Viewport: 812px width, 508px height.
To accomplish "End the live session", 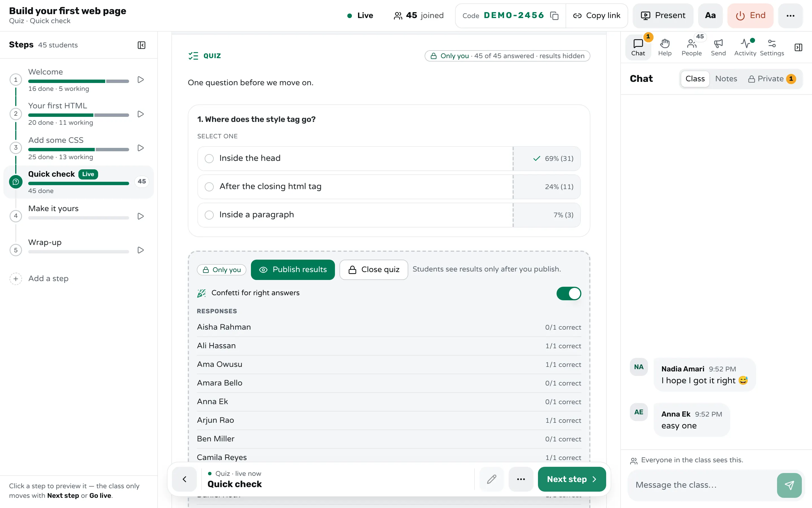I will [750, 16].
